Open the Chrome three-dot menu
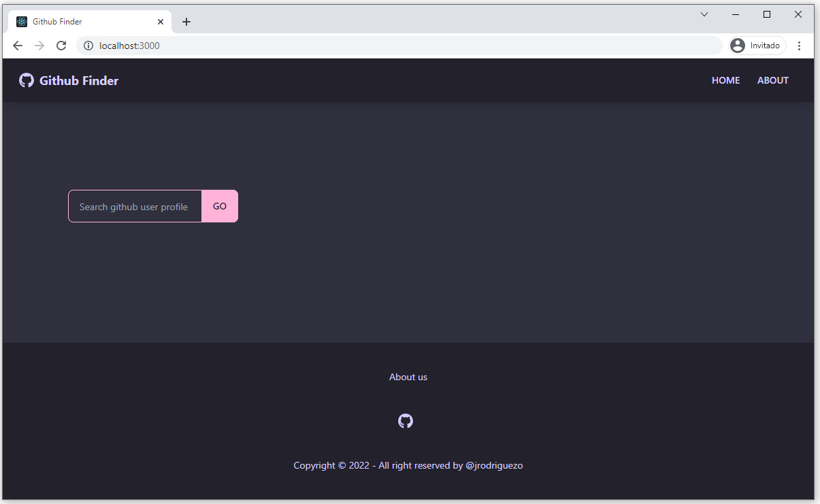The width and height of the screenshot is (820, 504). (799, 46)
